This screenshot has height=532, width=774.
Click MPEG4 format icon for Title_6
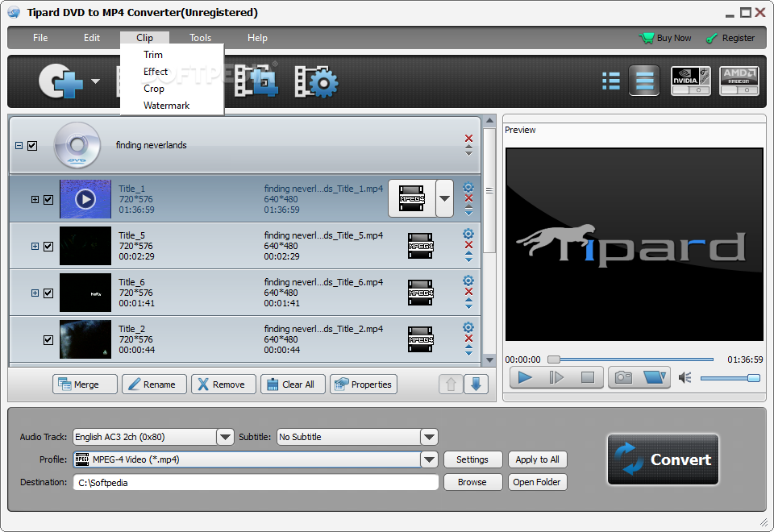tap(421, 293)
